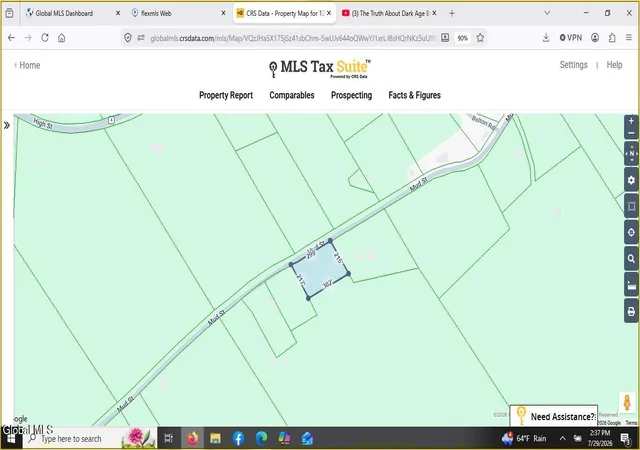Open Facts & Figures tab
The width and height of the screenshot is (640, 450).
click(x=414, y=95)
